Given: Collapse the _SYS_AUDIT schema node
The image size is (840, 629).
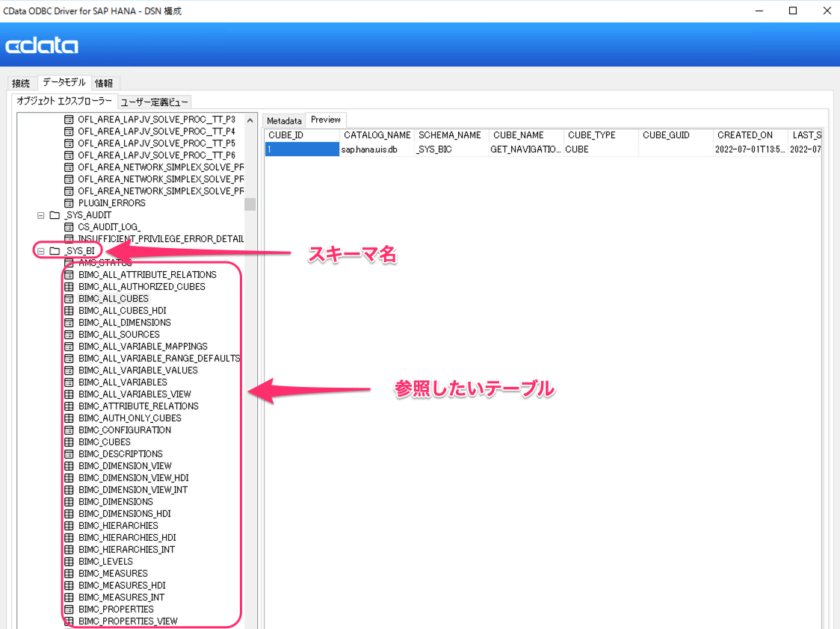Looking at the screenshot, I should point(40,215).
